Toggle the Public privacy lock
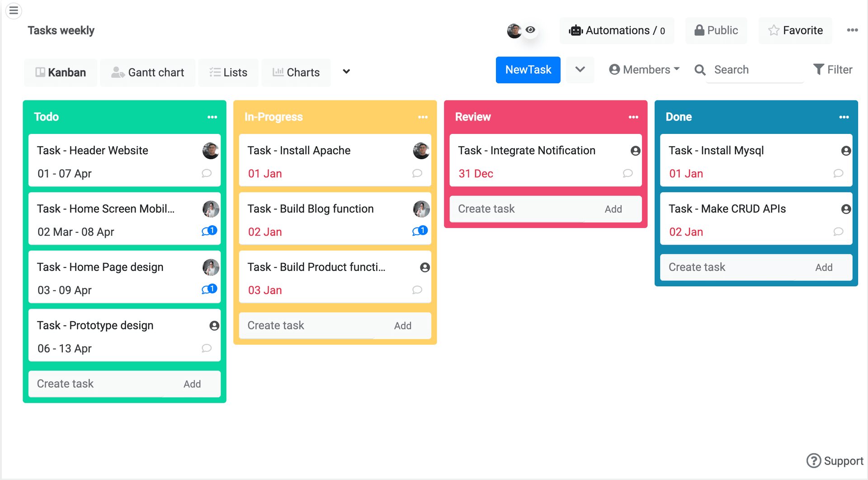The width and height of the screenshot is (868, 480). 716,31
